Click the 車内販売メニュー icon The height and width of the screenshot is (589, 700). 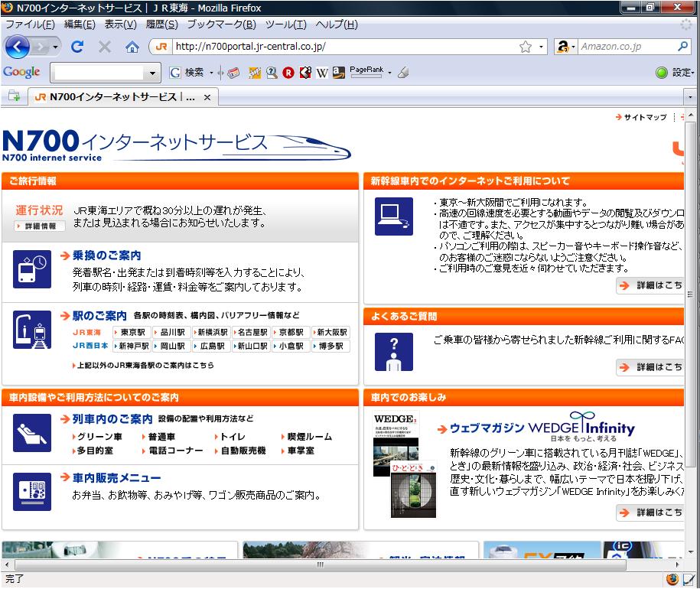tap(32, 492)
